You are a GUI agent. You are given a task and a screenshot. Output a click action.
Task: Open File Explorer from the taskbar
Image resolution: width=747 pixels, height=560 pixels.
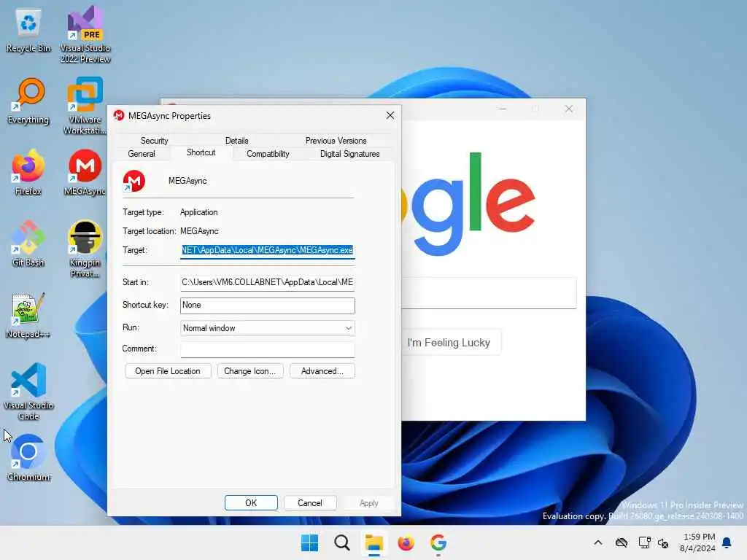(374, 542)
